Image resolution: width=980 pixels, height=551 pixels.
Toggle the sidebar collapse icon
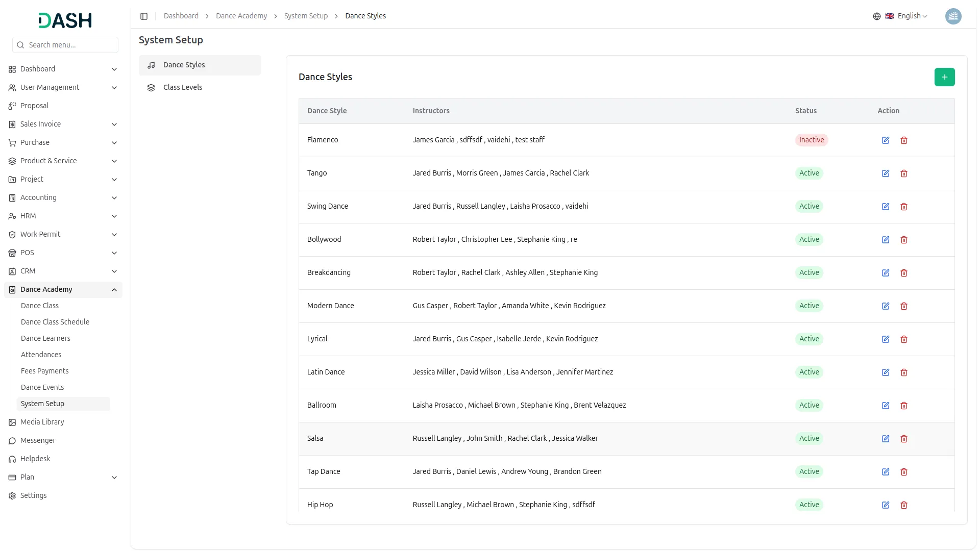[144, 16]
